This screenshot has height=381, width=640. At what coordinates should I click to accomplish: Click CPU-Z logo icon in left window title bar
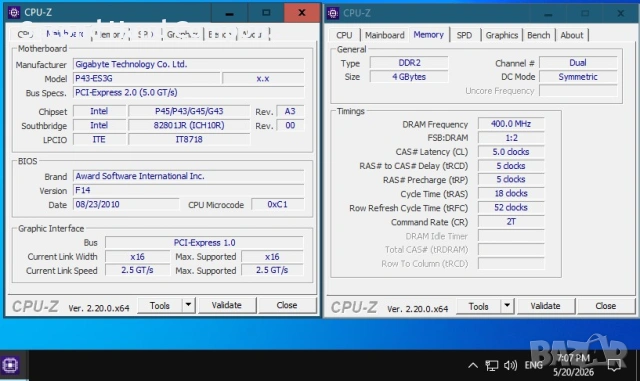tap(14, 13)
